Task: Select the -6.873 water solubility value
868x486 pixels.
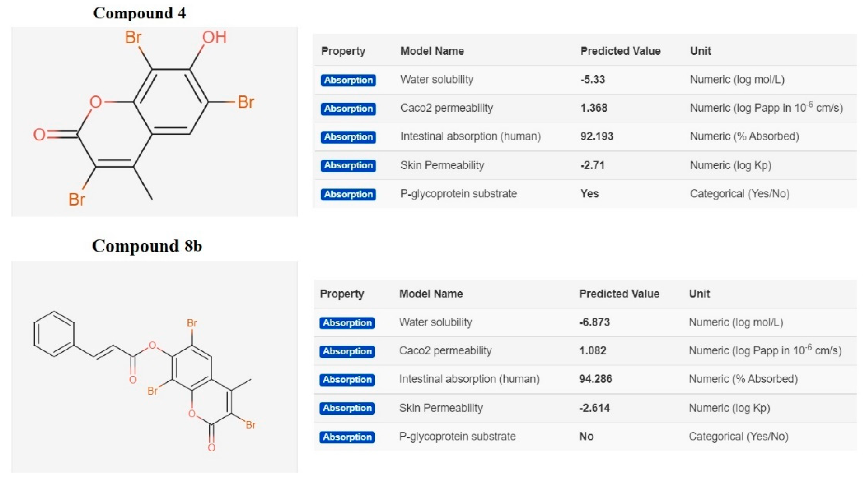Action: 595,322
